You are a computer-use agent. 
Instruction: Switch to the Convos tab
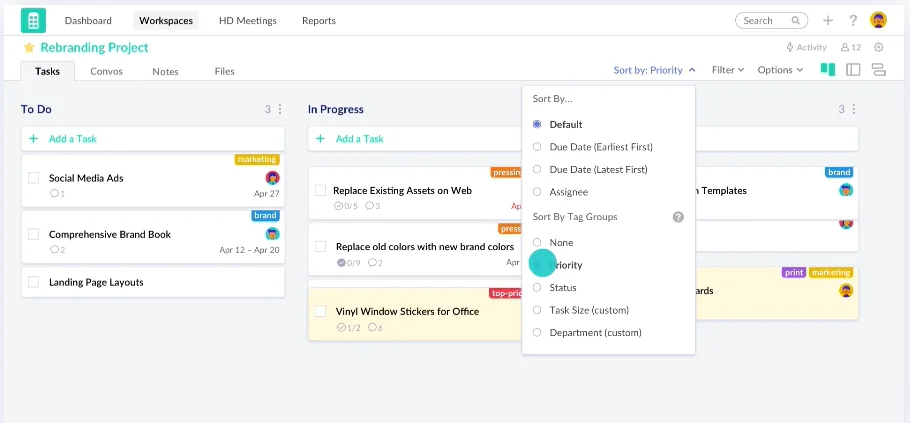click(x=106, y=71)
